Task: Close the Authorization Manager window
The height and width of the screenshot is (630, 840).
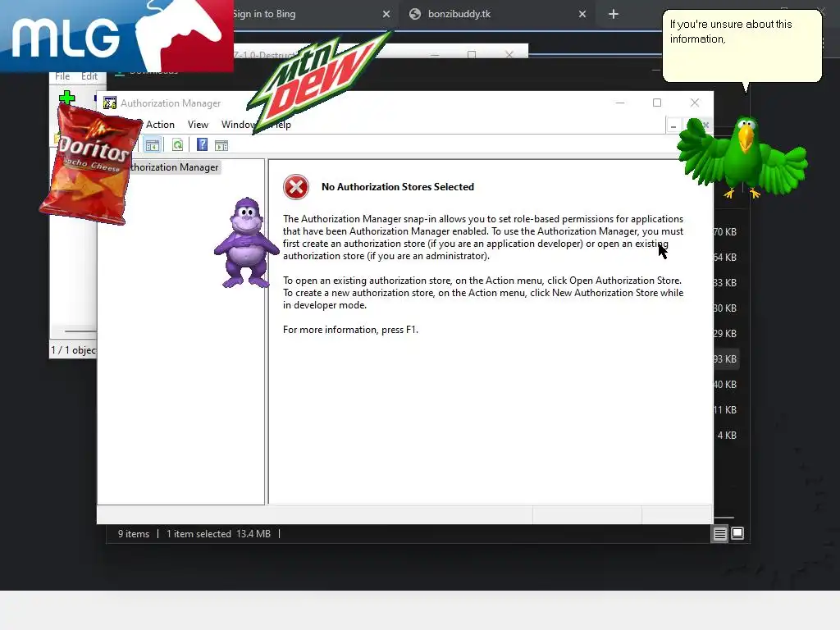Action: (x=695, y=103)
